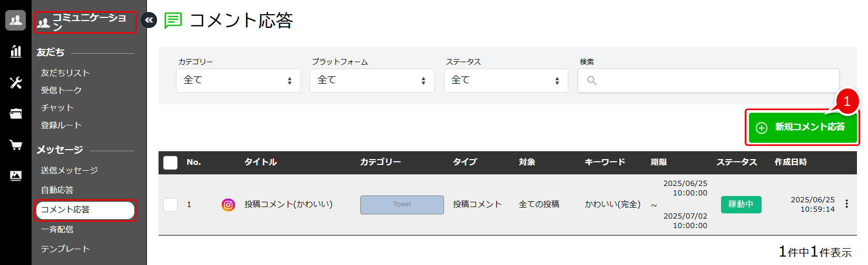This screenshot has height=265, width=868.
Task: Open the shopping cart icon
Action: 16,145
